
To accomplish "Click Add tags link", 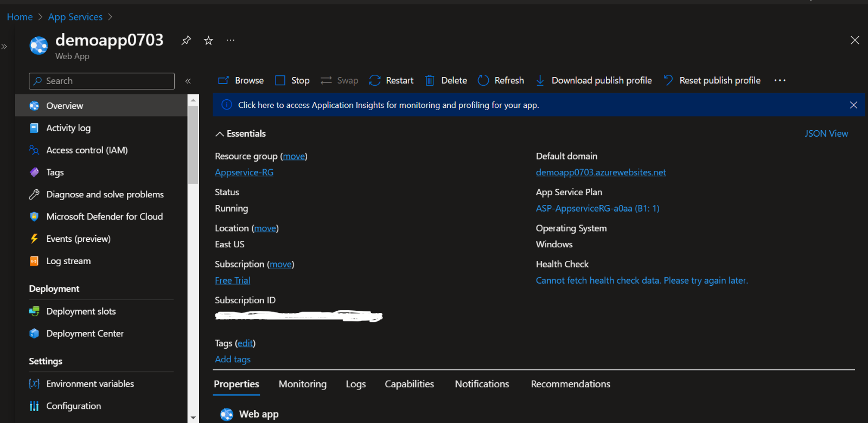I will (233, 360).
